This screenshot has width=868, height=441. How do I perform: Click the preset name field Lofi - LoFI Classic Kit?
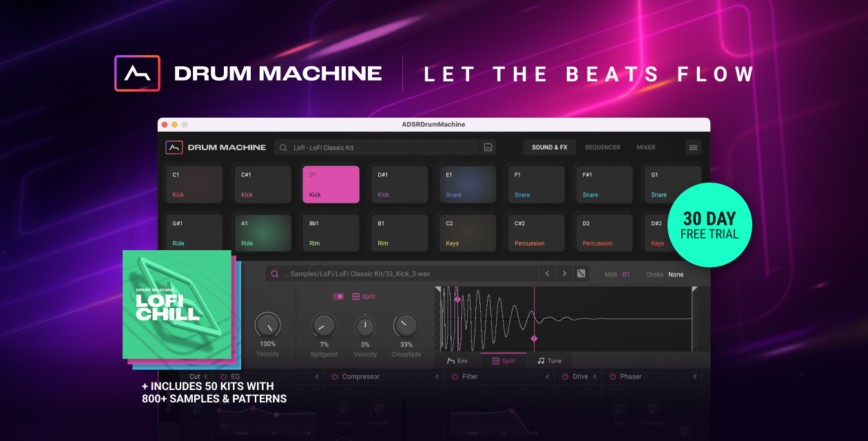(x=376, y=147)
